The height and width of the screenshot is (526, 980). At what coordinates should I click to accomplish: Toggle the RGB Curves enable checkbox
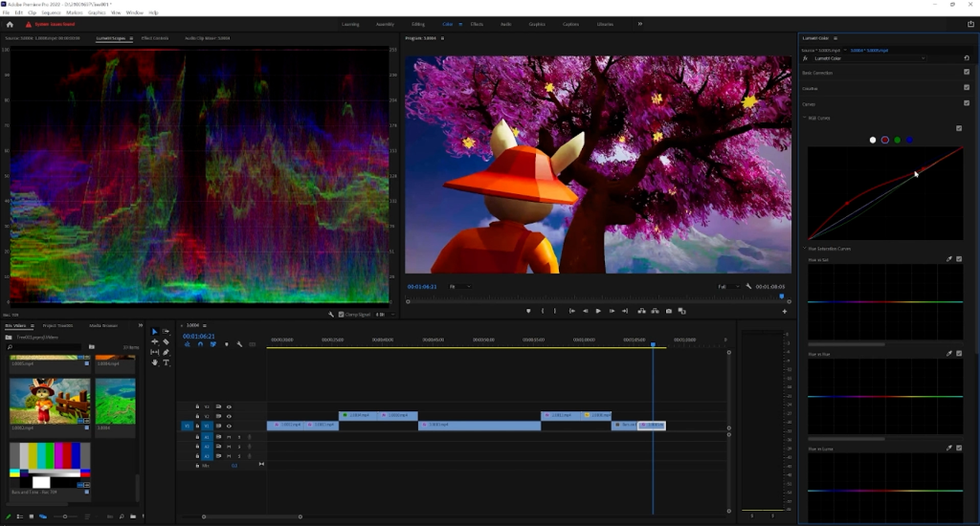tap(959, 128)
